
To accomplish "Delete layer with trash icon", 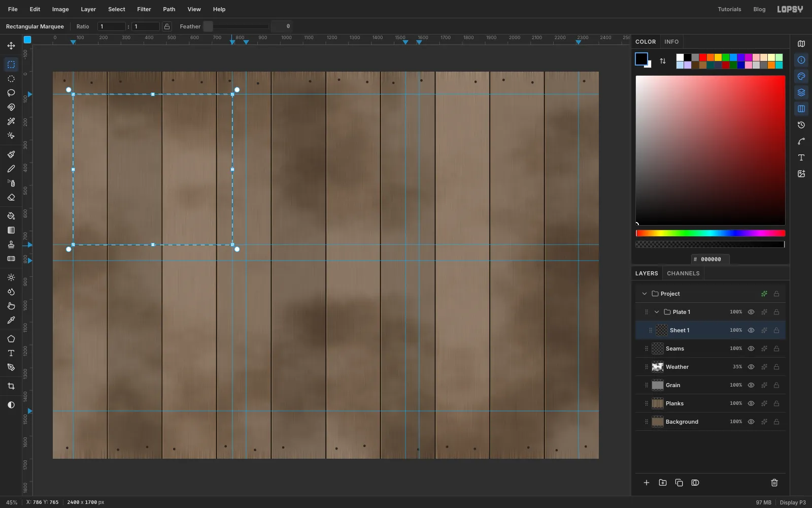I will click(774, 483).
